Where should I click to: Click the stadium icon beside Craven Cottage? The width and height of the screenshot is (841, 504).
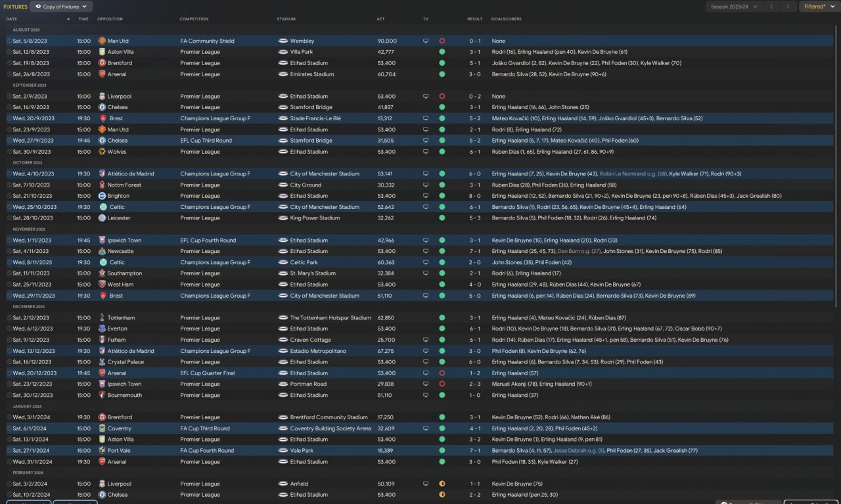pos(283,340)
